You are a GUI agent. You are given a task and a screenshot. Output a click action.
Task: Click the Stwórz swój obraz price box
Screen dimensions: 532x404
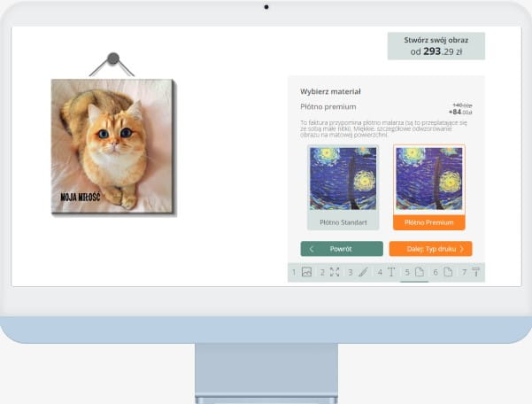click(436, 46)
